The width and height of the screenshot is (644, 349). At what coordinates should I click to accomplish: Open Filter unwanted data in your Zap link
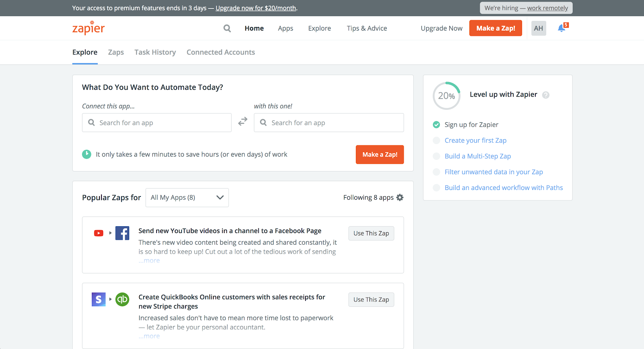494,172
